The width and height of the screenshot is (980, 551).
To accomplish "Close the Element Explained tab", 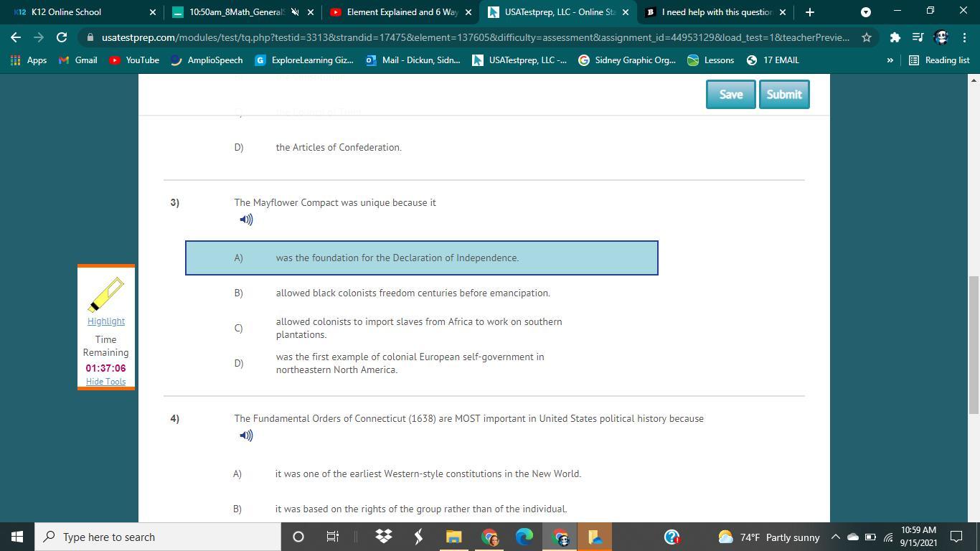I will click(468, 12).
